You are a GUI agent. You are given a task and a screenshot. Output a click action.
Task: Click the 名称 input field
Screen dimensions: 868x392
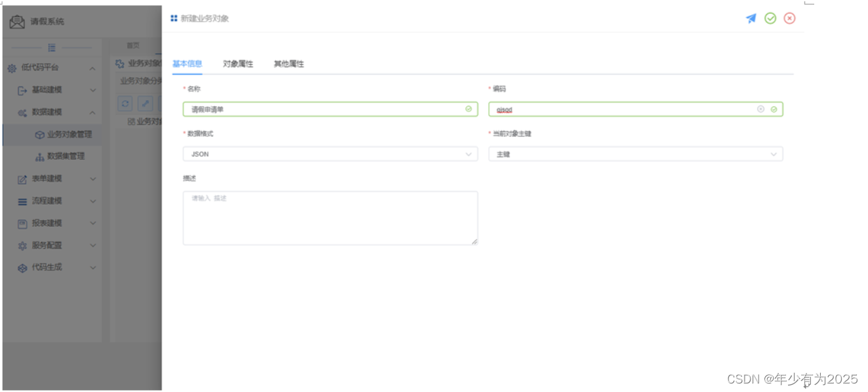[330, 109]
